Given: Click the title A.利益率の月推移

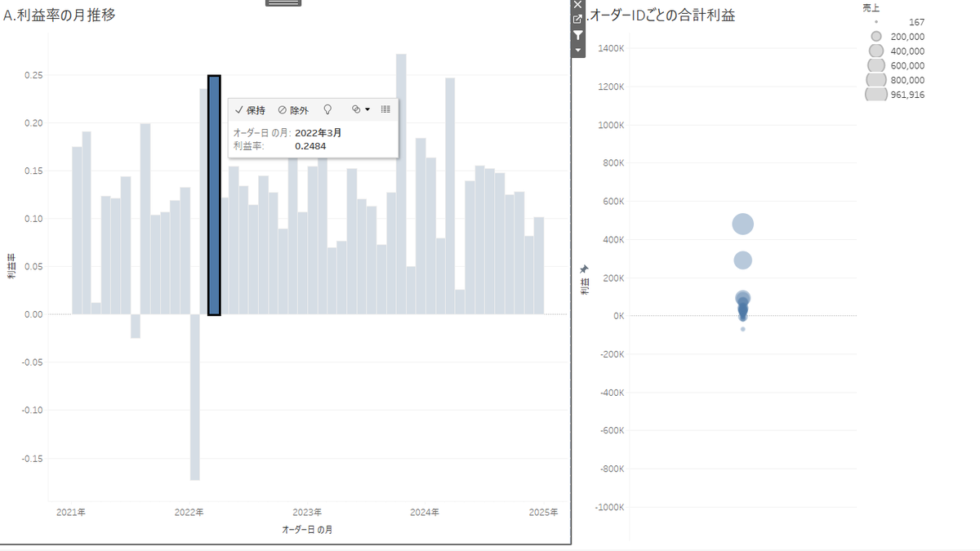Looking at the screenshot, I should pyautogui.click(x=60, y=15).
